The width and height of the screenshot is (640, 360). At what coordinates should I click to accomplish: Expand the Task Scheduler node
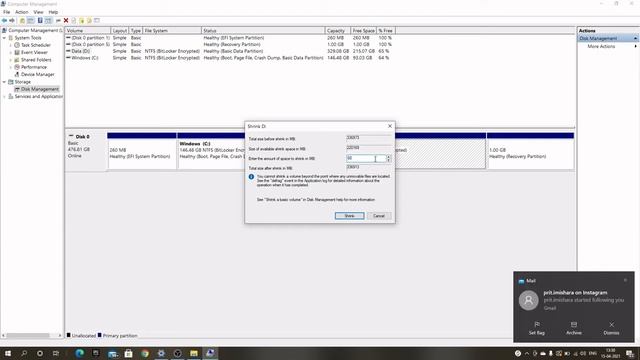[x=11, y=45]
